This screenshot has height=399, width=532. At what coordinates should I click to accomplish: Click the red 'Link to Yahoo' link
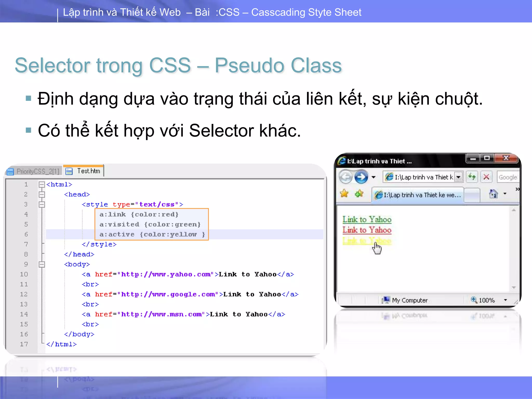(367, 230)
